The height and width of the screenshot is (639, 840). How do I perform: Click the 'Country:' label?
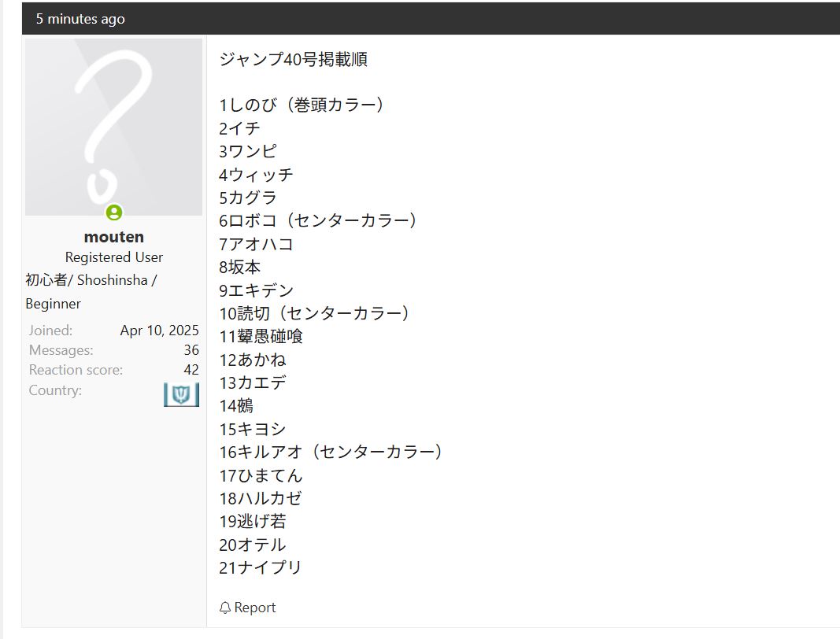pyautogui.click(x=55, y=390)
